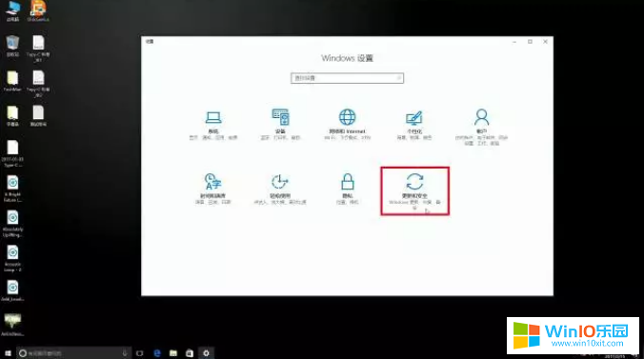Click the Windows Start button

8,353
